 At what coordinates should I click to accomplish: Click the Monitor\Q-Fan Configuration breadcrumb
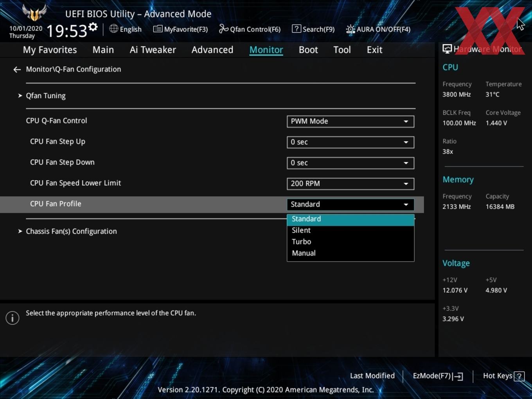[74, 69]
